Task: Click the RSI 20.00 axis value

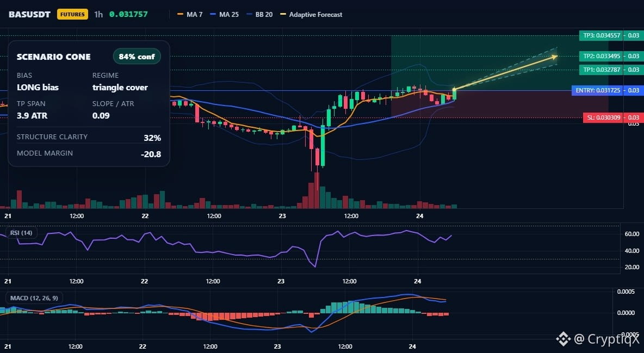Action: point(631,267)
